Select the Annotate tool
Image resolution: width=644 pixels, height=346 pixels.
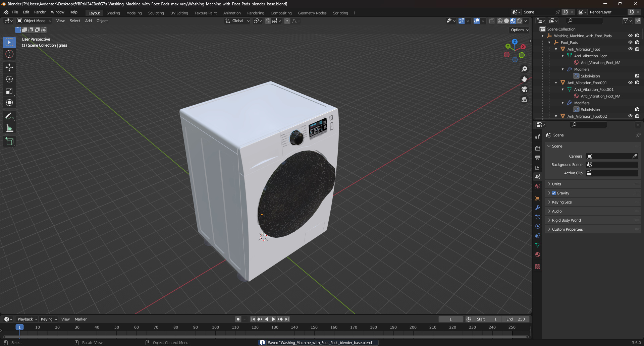(9, 116)
